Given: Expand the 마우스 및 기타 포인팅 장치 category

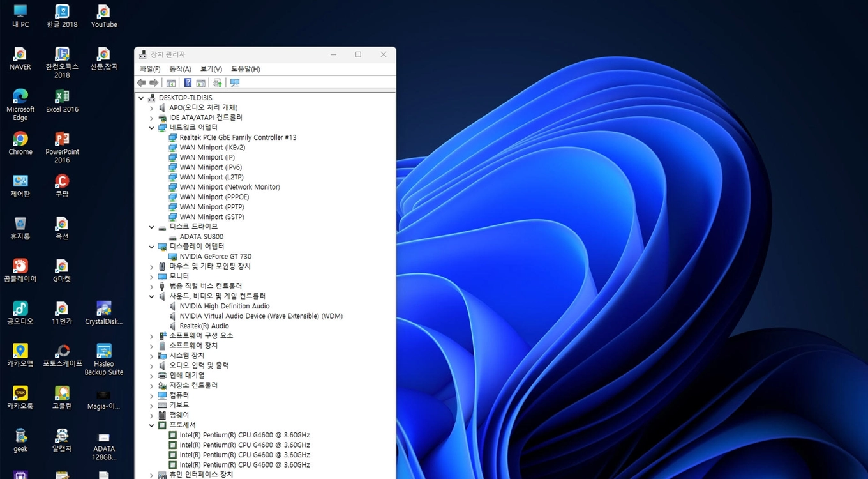Looking at the screenshot, I should 152,266.
